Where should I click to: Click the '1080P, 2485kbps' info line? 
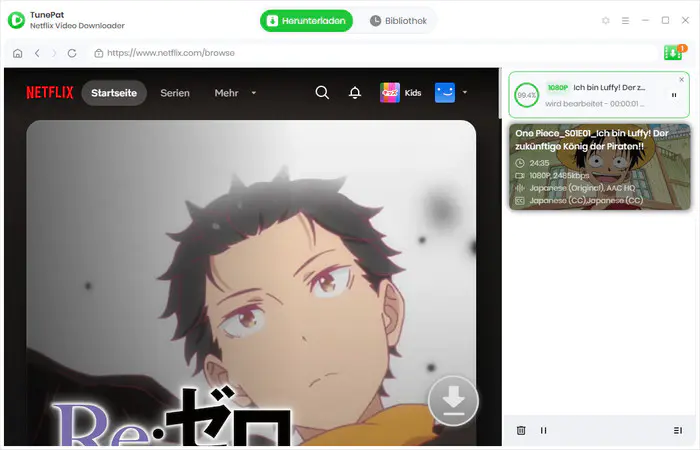point(559,176)
